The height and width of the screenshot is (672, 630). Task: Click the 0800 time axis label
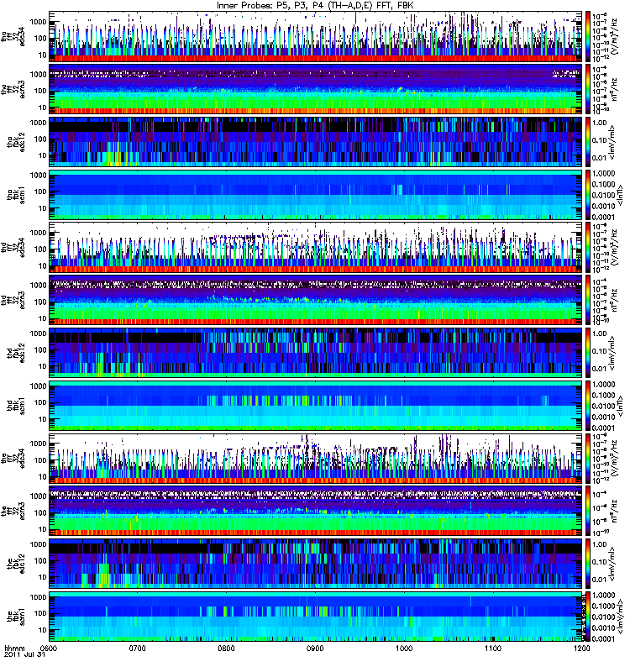click(x=226, y=648)
